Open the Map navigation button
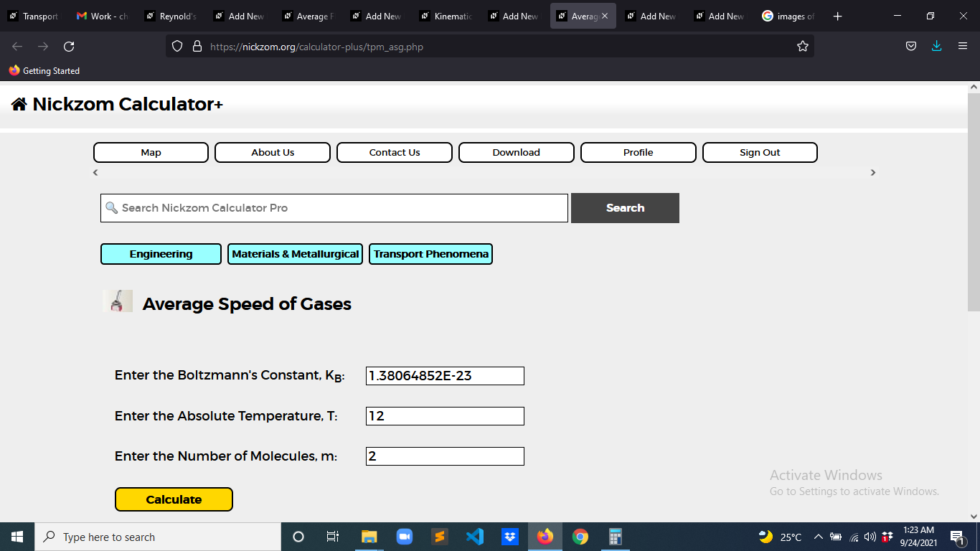 pos(151,153)
